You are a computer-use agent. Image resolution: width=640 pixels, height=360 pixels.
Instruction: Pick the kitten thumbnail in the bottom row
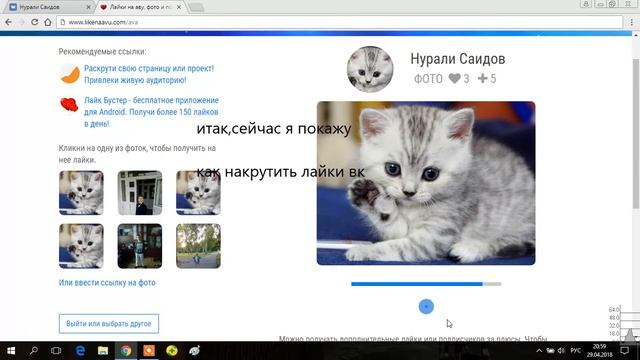click(81, 246)
